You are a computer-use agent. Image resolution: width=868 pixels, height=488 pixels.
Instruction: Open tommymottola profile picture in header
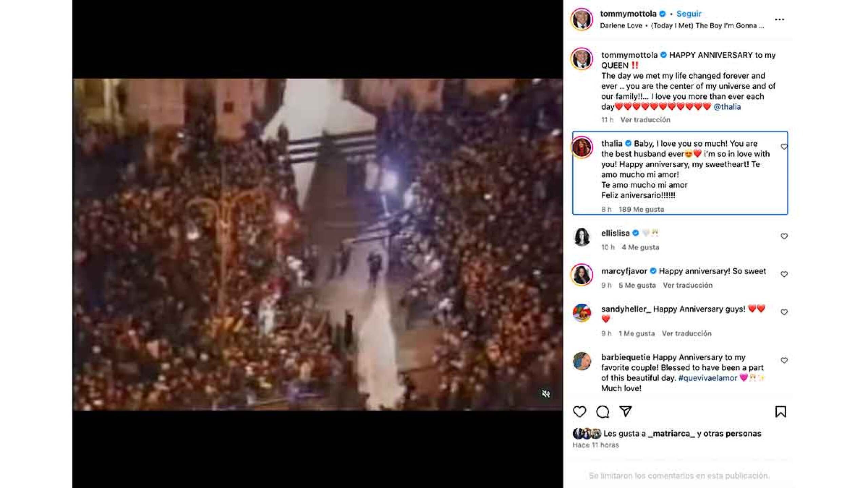(582, 19)
